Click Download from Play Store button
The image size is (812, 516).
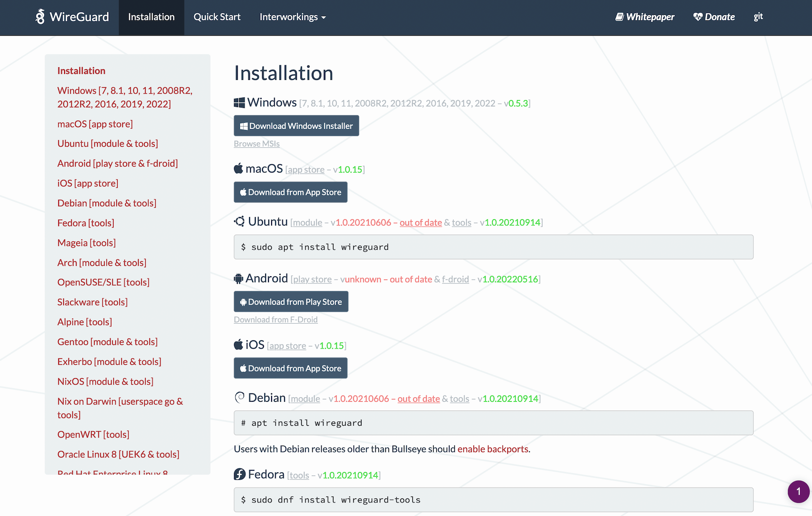click(x=291, y=302)
